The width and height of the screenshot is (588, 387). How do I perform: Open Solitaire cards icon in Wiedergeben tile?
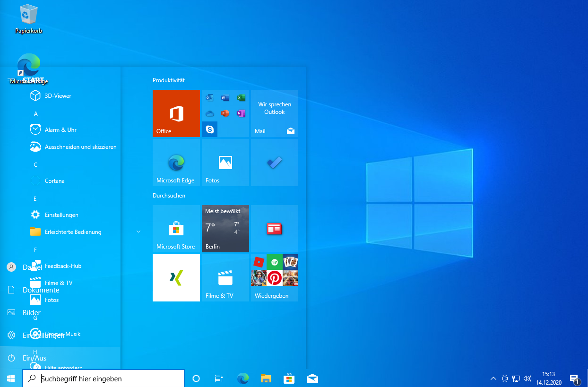coord(290,262)
